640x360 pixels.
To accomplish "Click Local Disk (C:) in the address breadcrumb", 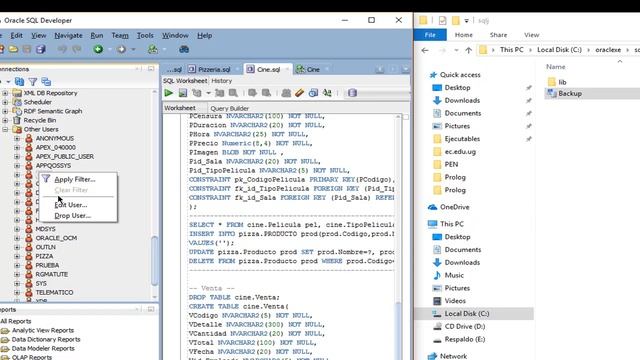I will point(559,50).
